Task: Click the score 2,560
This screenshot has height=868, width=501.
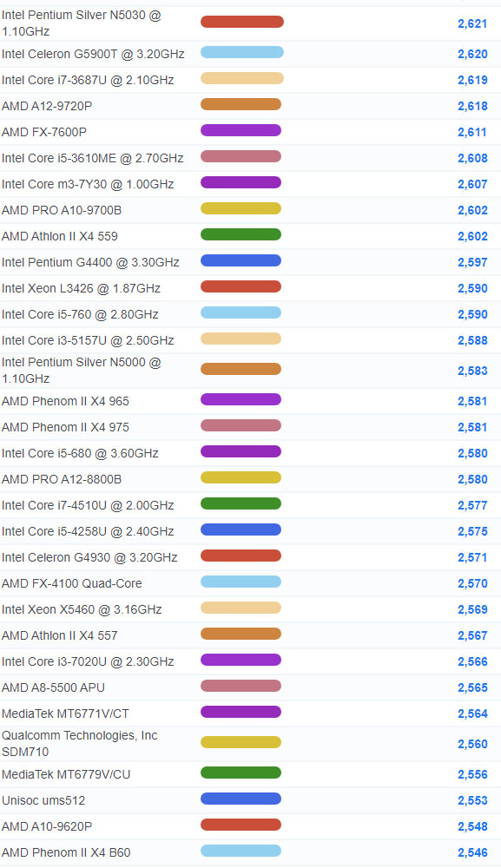Action: click(x=472, y=744)
